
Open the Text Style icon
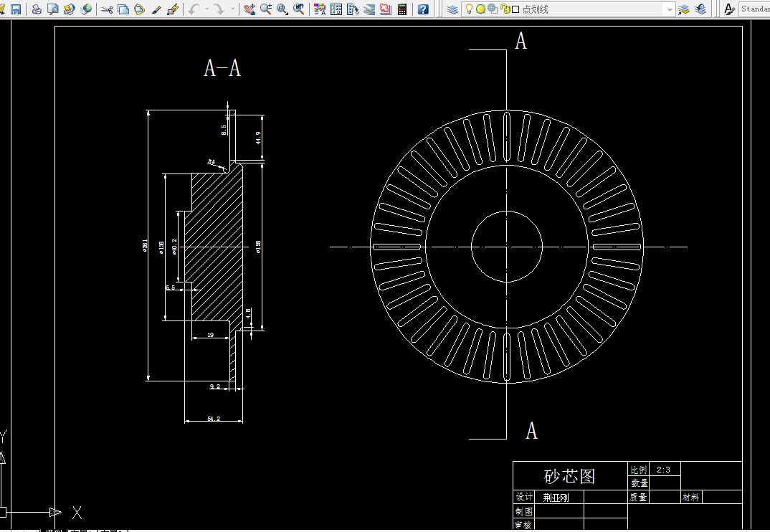tap(730, 9)
